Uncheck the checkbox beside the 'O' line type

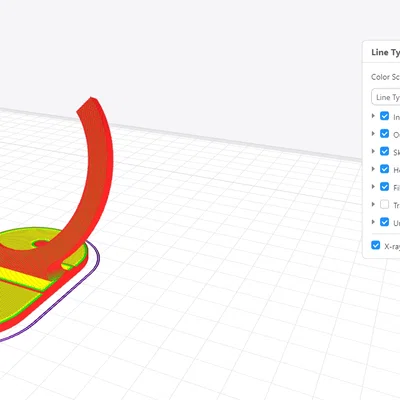click(x=384, y=134)
